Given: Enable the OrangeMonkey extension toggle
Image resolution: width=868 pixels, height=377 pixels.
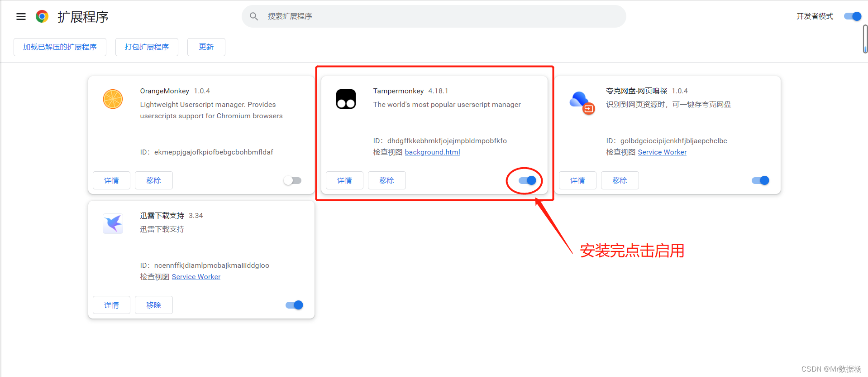Looking at the screenshot, I should (x=293, y=180).
